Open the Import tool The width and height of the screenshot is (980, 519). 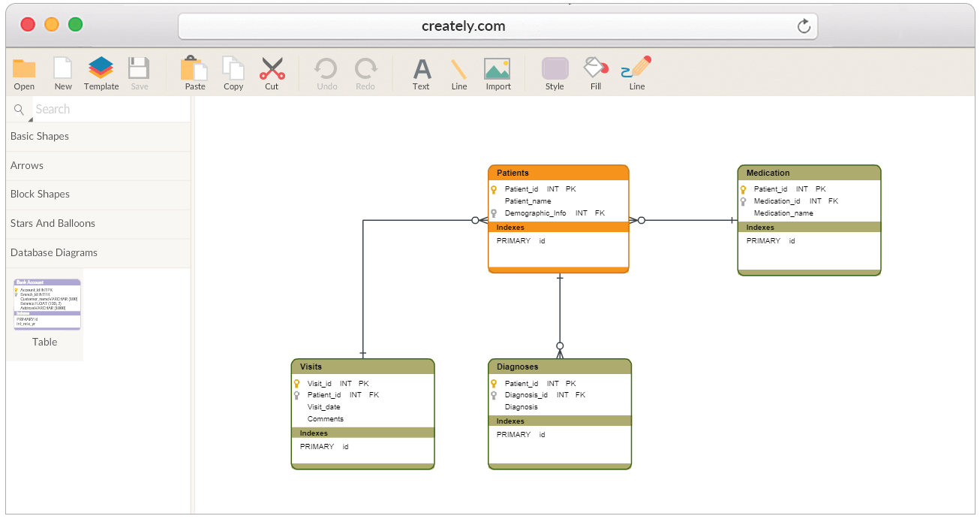(x=498, y=71)
